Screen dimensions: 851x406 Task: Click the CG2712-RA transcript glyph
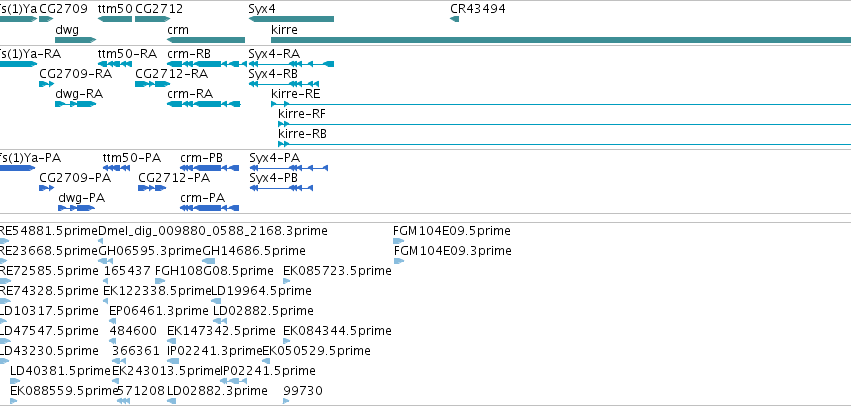(153, 84)
